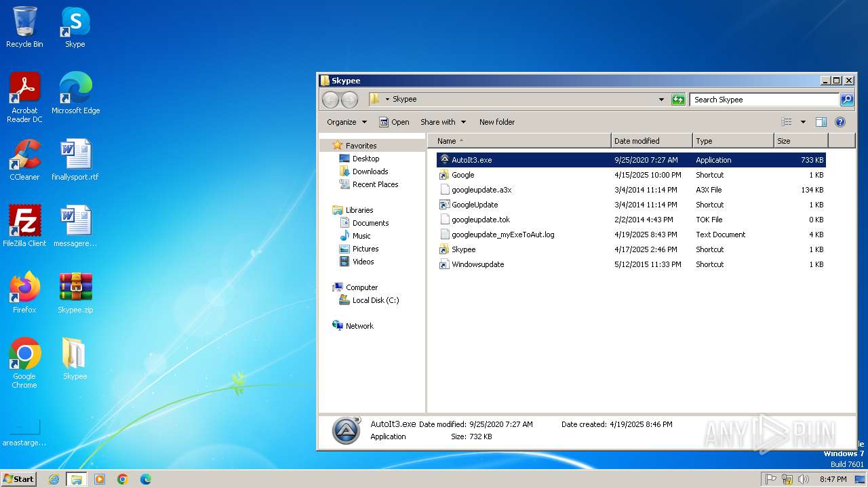Open Recent Places in navigation pane
The width and height of the screenshot is (868, 488).
coord(375,184)
